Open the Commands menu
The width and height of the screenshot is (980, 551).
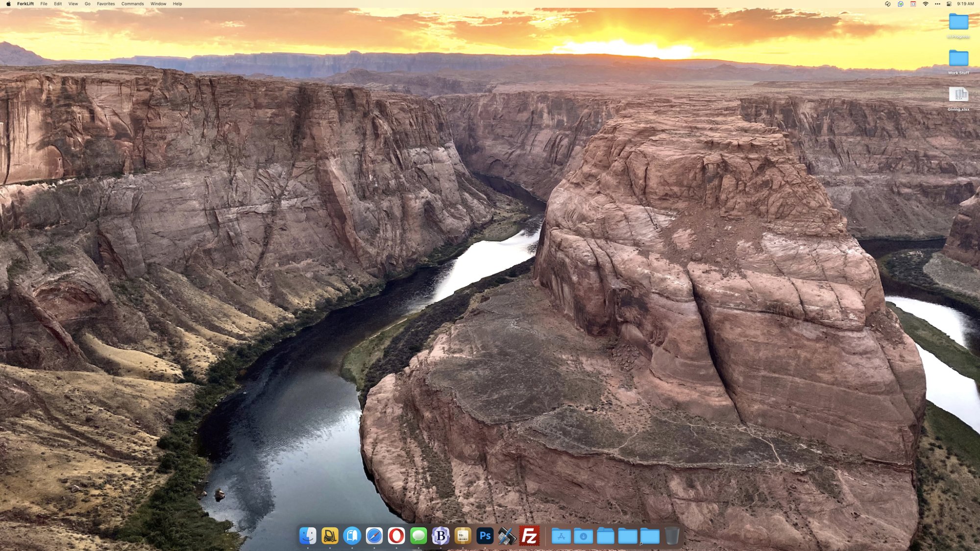pyautogui.click(x=132, y=4)
